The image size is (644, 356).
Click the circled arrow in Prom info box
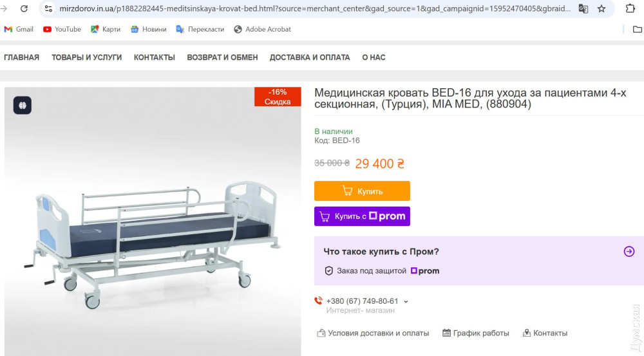click(x=629, y=252)
